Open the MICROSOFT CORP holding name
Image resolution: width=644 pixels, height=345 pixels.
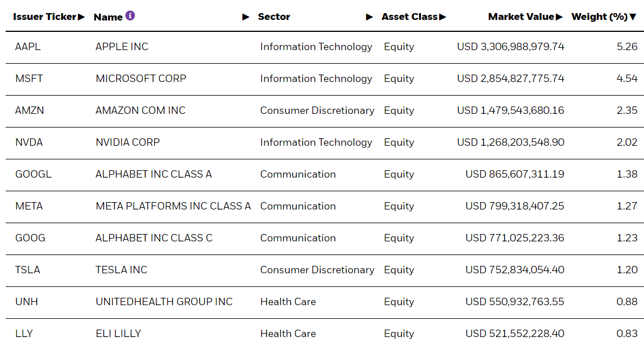[141, 79]
